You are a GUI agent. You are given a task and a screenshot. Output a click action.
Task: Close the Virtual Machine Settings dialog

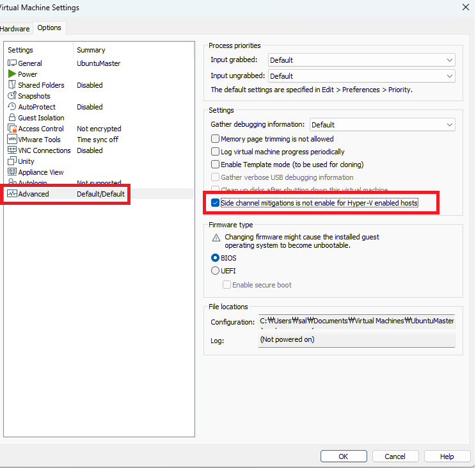(x=465, y=7)
